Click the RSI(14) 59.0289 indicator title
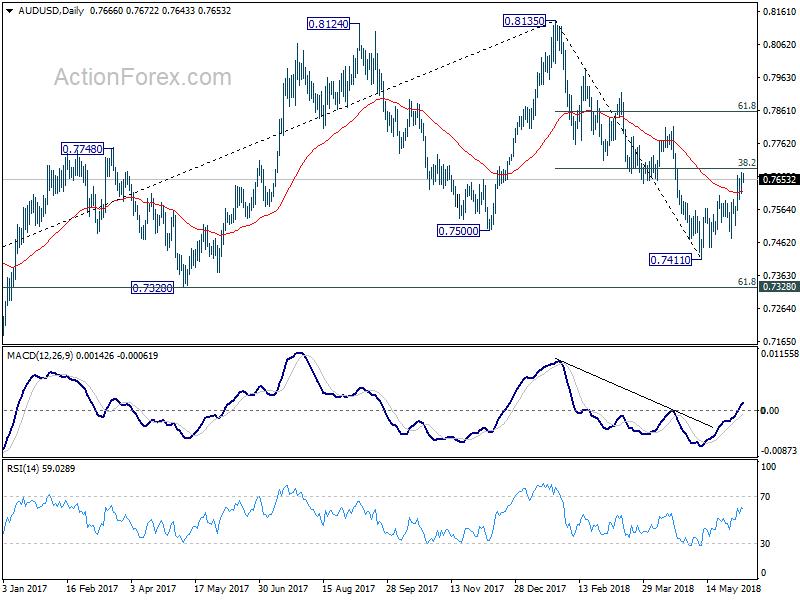 (x=41, y=468)
